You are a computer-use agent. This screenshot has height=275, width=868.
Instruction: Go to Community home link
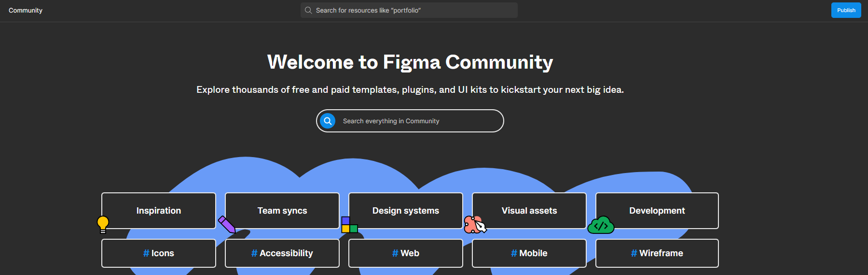point(26,10)
